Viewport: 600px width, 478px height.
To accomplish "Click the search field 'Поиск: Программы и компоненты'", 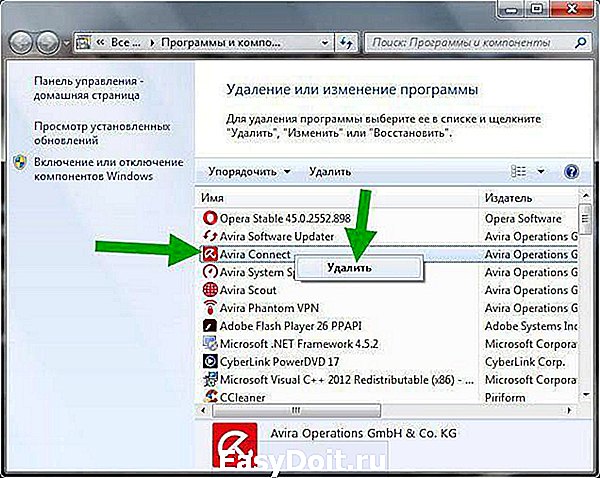I will click(469, 42).
